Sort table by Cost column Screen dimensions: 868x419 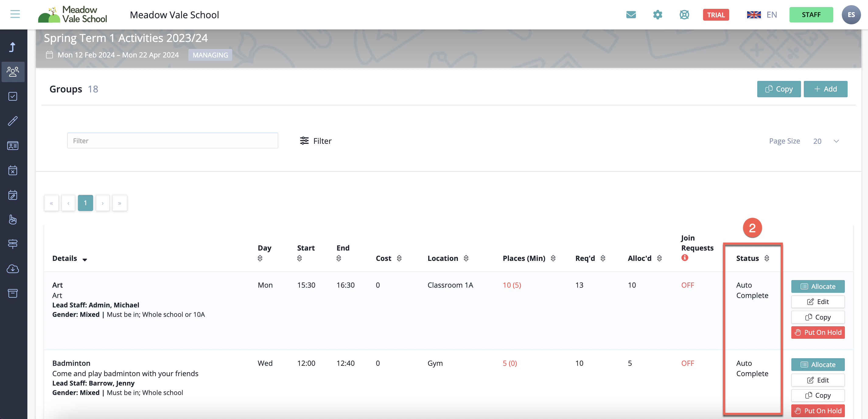[399, 258]
